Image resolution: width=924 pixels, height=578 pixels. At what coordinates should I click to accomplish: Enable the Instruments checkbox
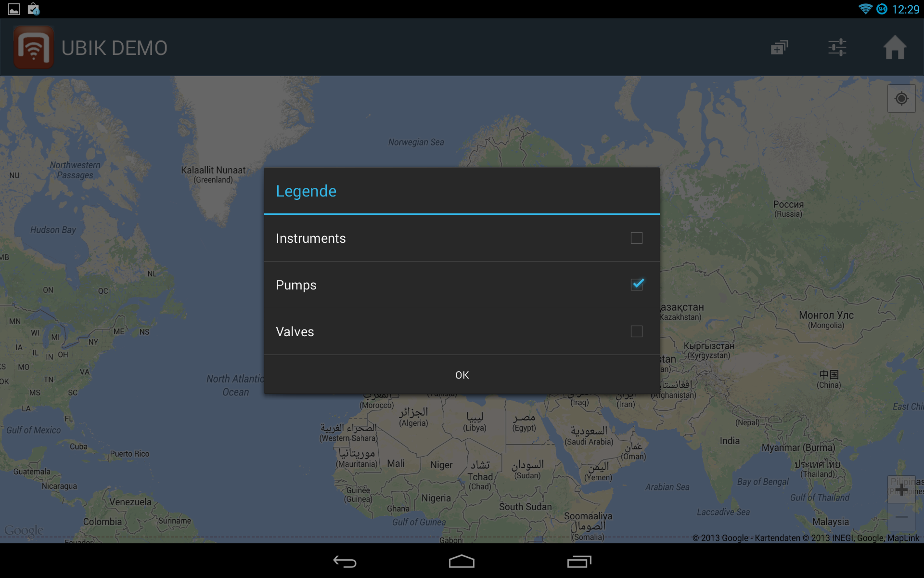click(x=636, y=238)
